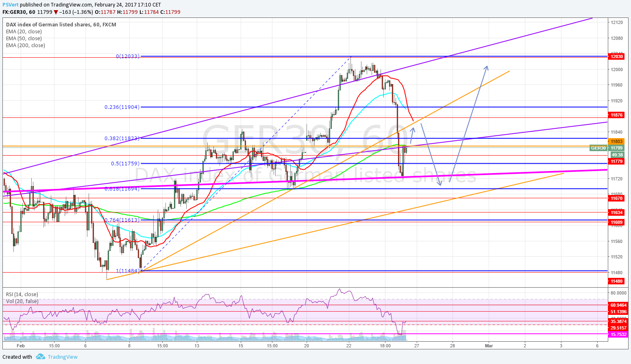Screen dimensions: 631x364
Task: Select the EMA (50, close) legend entry
Action: [24, 39]
